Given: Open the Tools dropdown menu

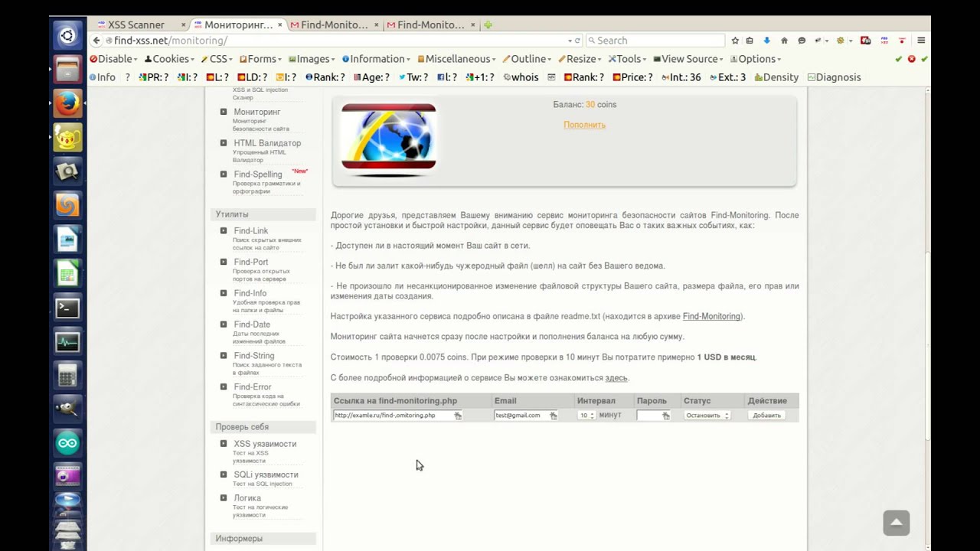Looking at the screenshot, I should (628, 59).
